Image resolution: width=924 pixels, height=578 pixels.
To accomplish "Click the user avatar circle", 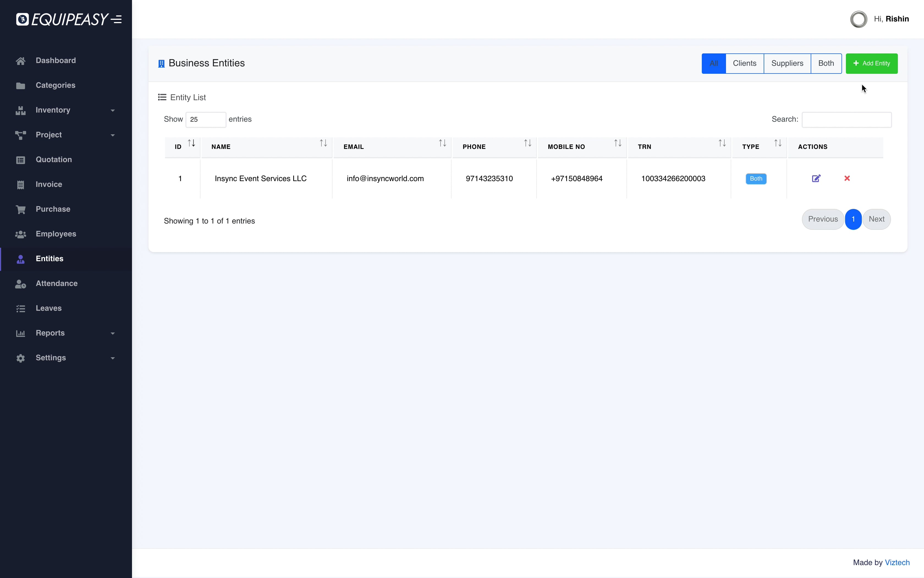I will point(859,19).
